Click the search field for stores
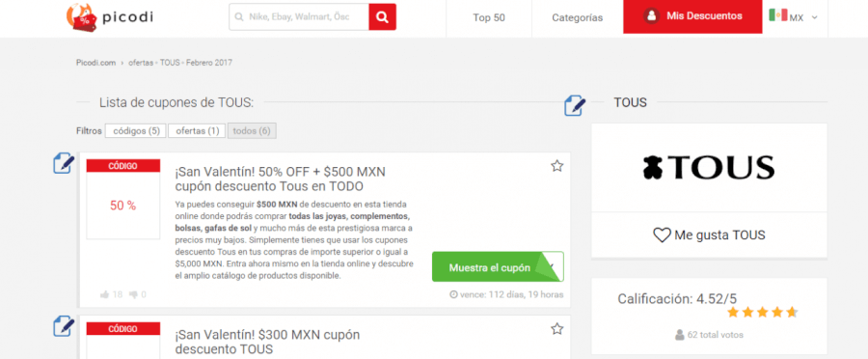This screenshot has width=868, height=359. (x=299, y=17)
